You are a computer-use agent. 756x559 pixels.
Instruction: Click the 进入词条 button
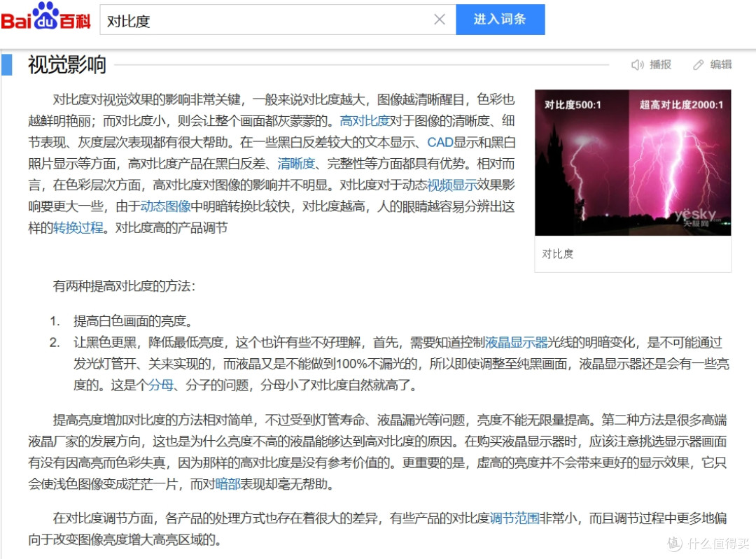click(500, 20)
